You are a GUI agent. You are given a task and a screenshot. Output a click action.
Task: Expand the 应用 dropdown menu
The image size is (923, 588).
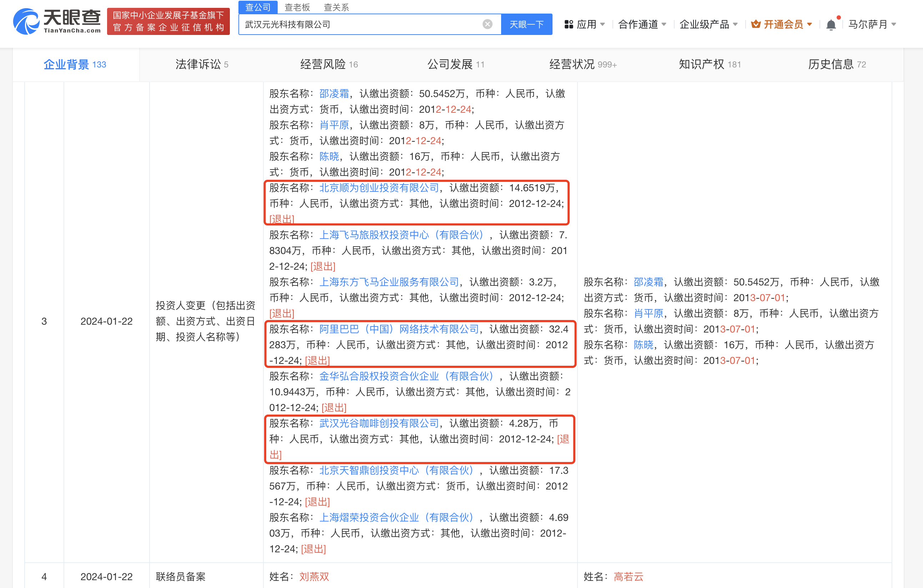(x=585, y=25)
